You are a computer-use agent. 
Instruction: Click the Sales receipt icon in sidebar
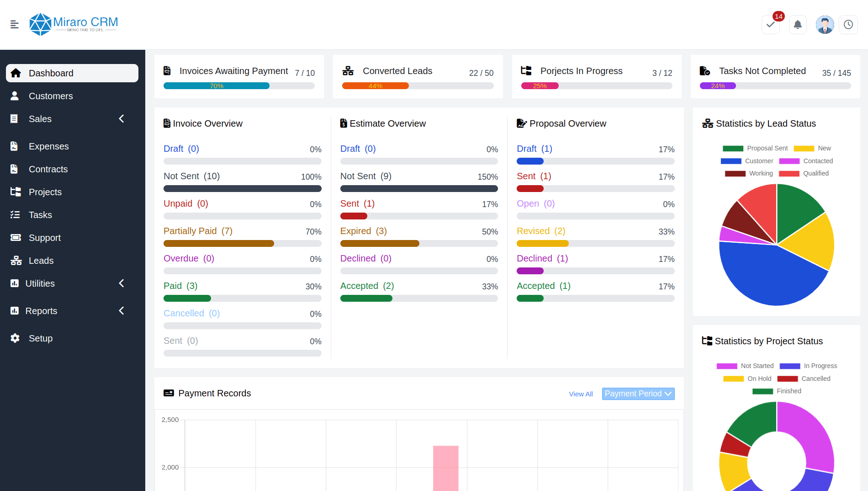15,119
